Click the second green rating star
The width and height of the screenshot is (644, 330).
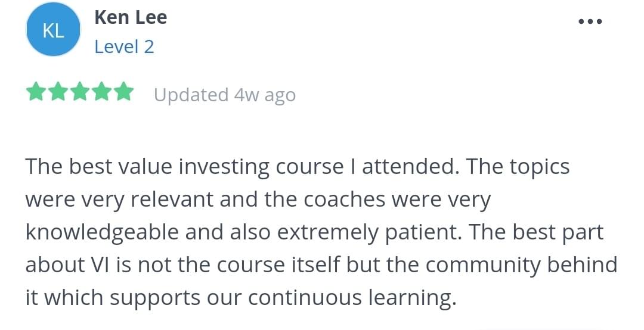point(58,93)
